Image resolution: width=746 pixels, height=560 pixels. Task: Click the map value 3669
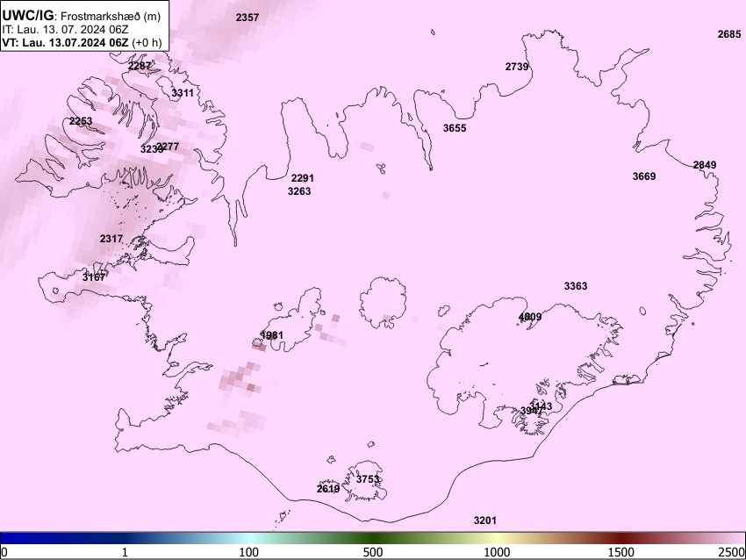pos(643,176)
